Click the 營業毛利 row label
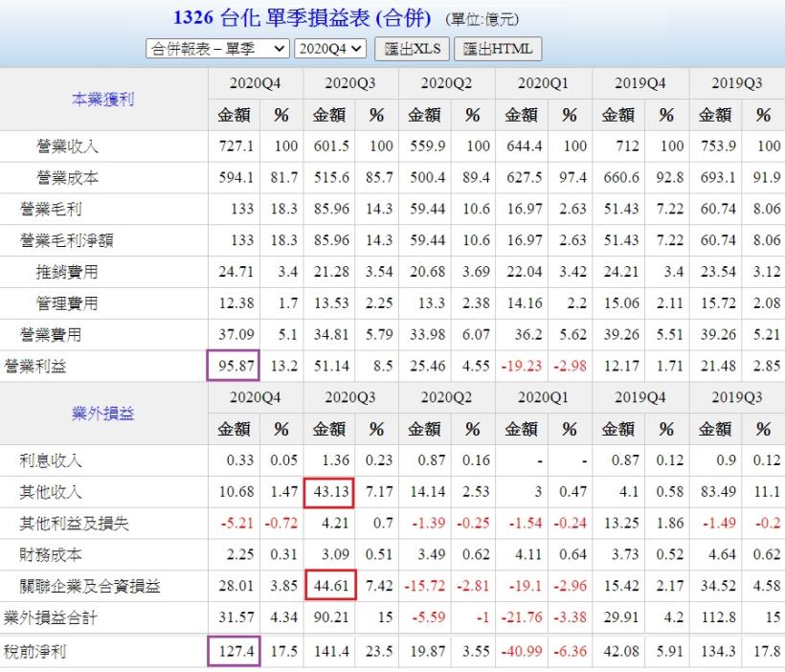785x672 pixels. 51,209
